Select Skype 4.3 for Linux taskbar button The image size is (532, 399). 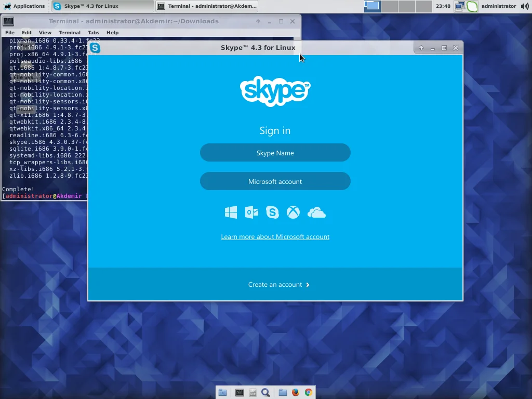pos(102,6)
